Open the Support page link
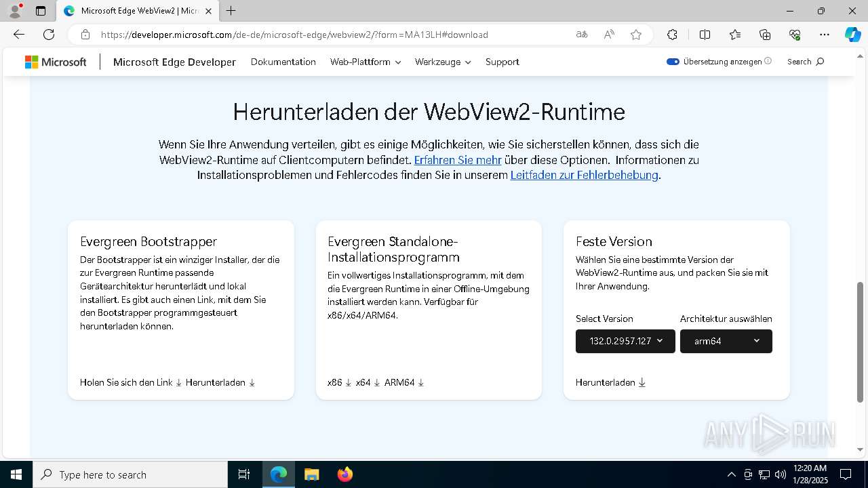Viewport: 868px width, 488px height. point(502,62)
